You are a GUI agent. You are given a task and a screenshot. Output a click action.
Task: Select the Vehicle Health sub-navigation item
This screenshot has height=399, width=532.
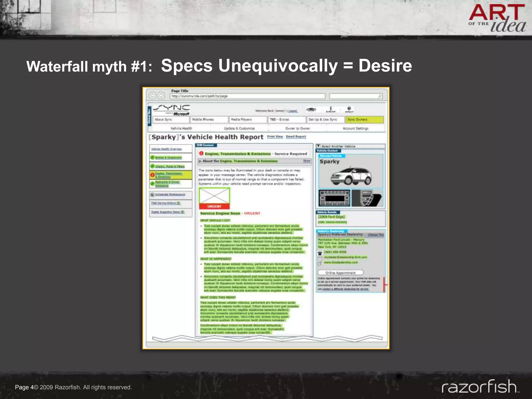(x=181, y=128)
